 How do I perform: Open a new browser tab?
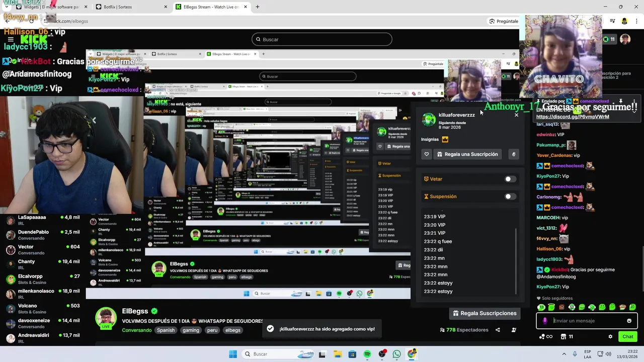258,7
